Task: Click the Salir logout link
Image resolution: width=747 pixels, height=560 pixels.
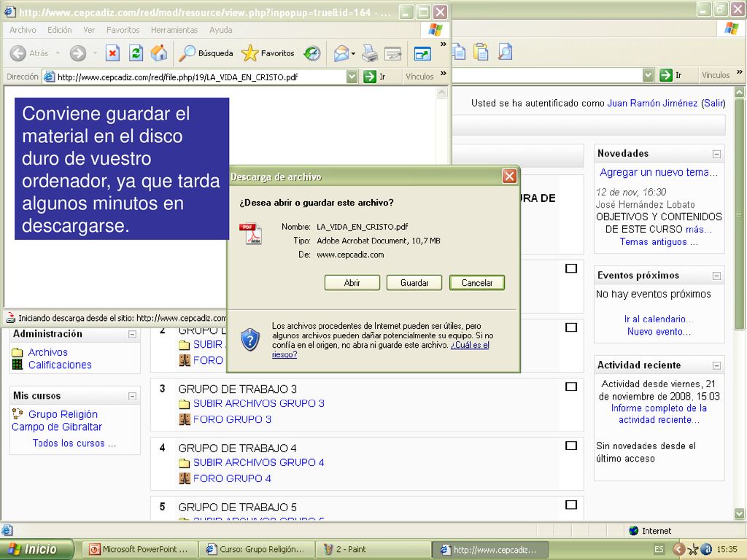Action: pyautogui.click(x=713, y=103)
